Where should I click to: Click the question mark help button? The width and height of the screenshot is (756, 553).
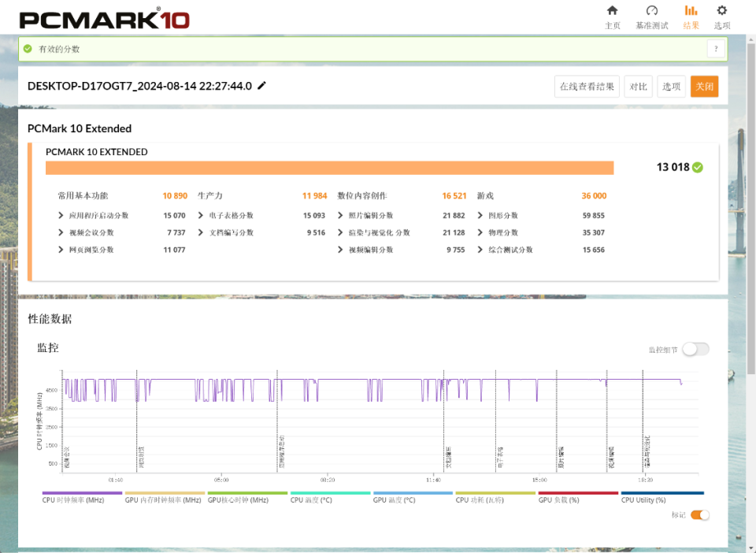point(716,49)
